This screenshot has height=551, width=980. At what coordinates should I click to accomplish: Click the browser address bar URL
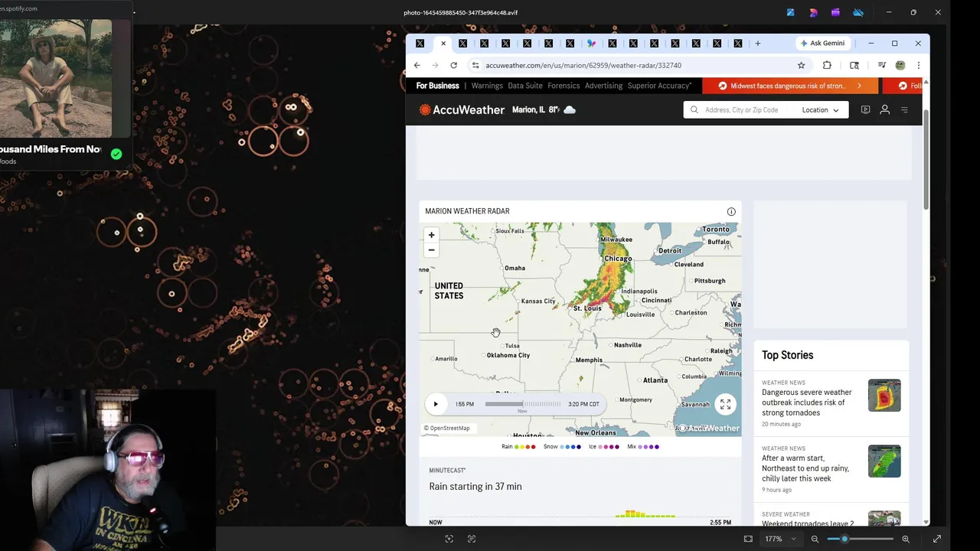click(x=583, y=65)
